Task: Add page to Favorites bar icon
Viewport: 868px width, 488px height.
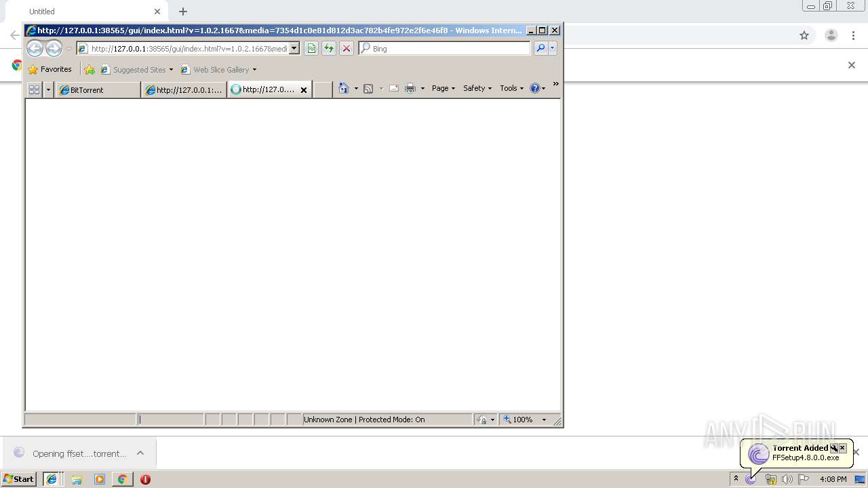Action: pos(90,69)
